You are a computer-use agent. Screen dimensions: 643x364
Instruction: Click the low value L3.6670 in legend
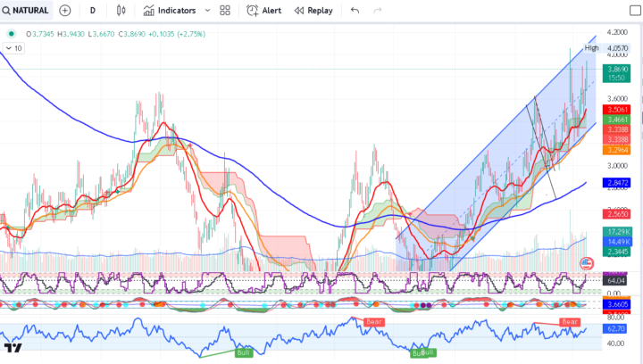tap(101, 34)
